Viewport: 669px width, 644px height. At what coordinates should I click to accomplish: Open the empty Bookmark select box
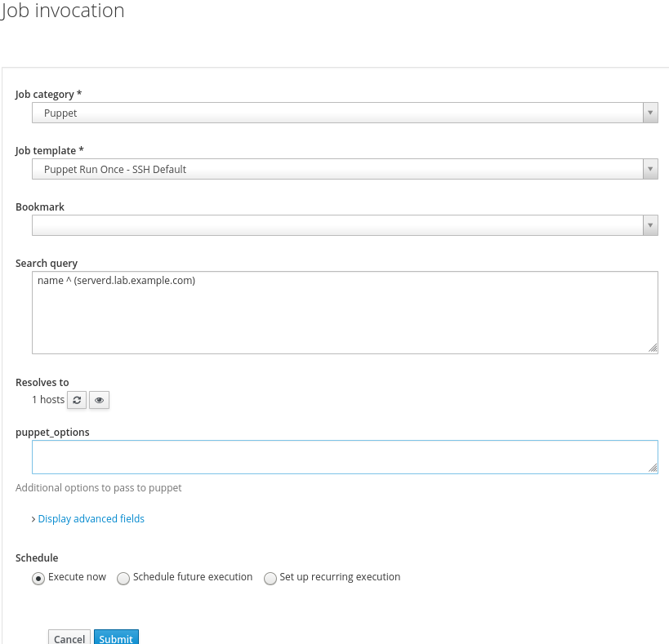pos(337,225)
